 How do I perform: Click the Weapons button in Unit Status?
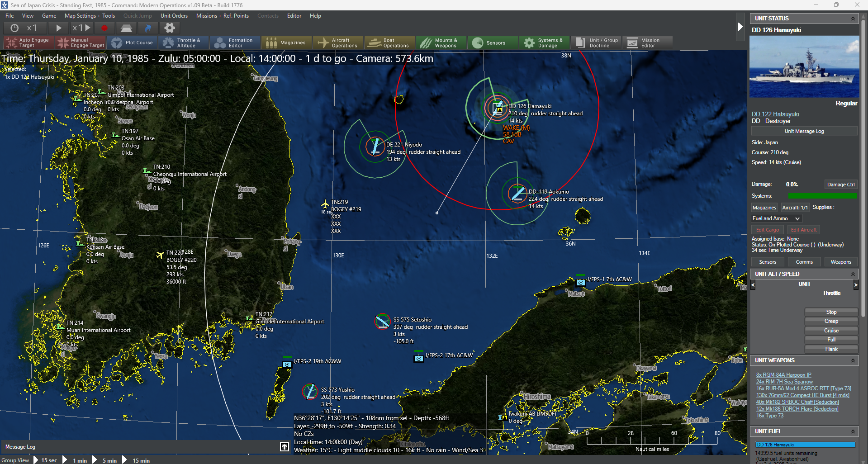841,262
